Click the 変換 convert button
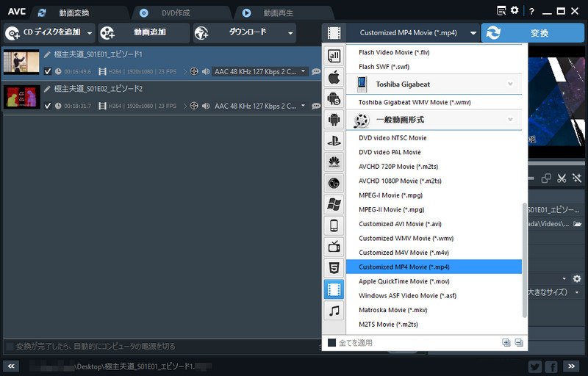 point(532,33)
